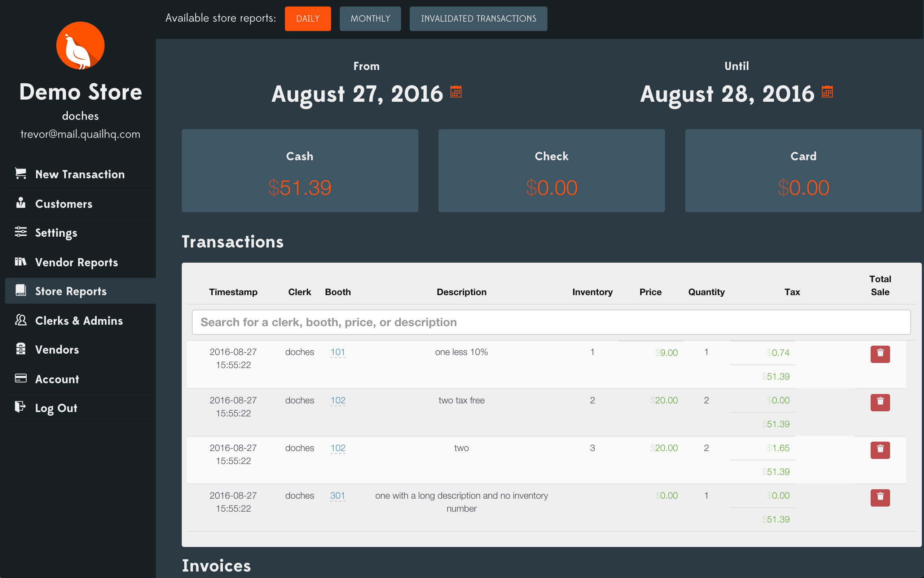Trash the booth 102 'two' transaction

(880, 450)
